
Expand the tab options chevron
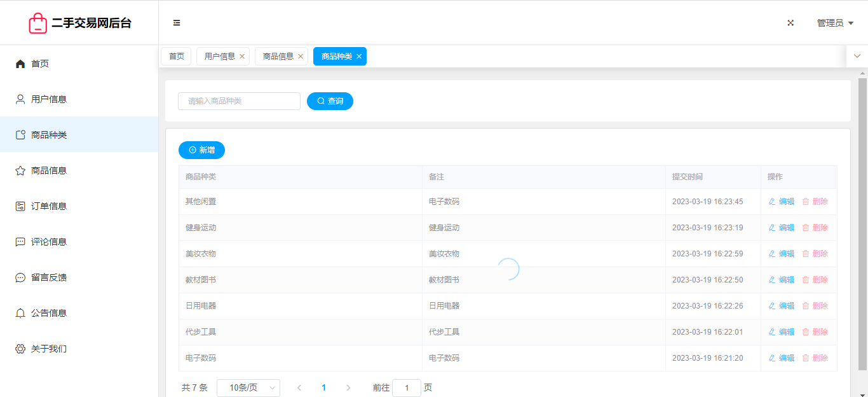click(x=857, y=56)
